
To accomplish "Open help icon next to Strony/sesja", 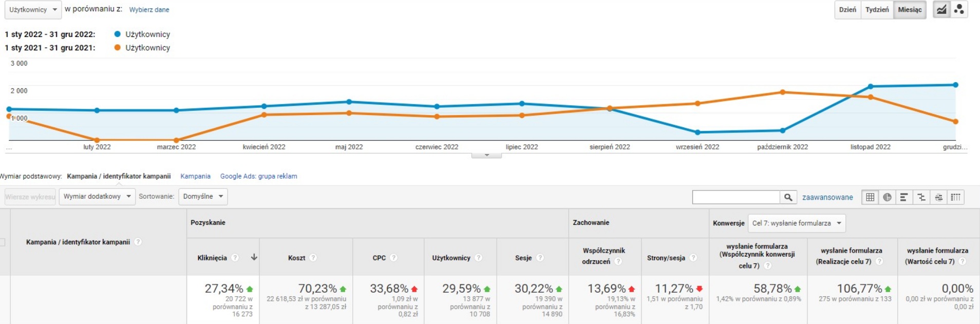I will tap(693, 258).
